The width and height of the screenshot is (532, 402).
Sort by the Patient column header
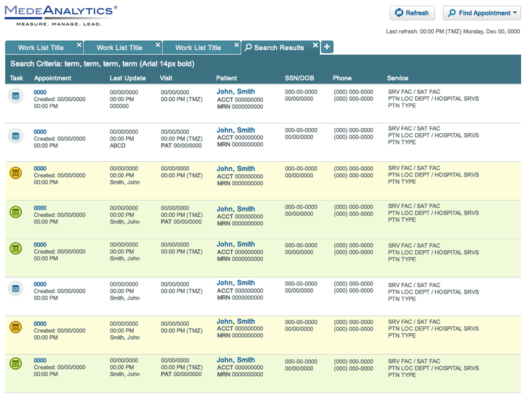[226, 78]
